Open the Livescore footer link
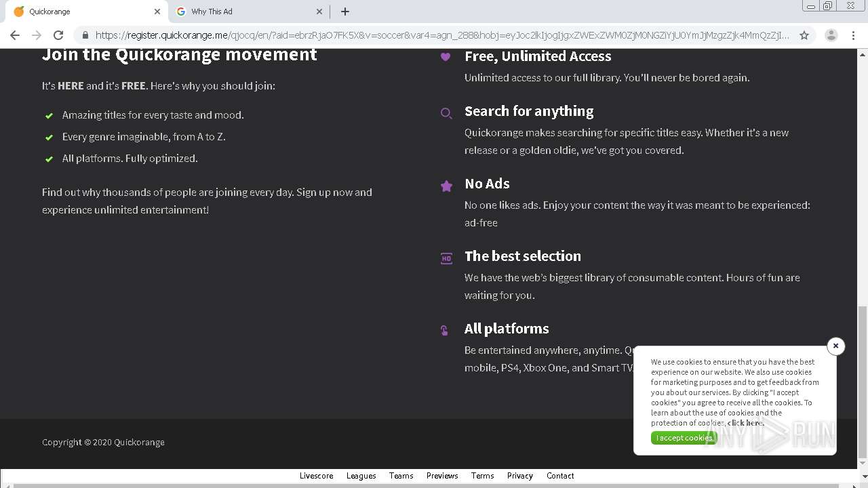This screenshot has width=868, height=488. tap(317, 476)
